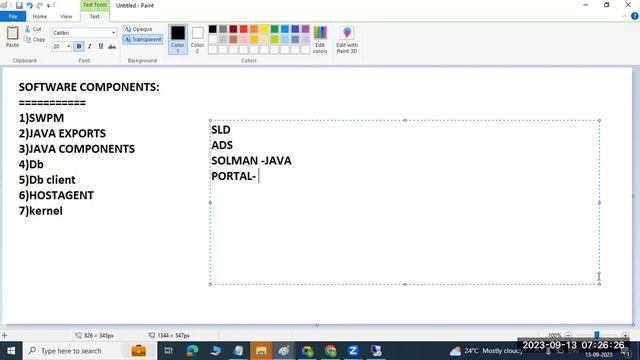Expand the Calibri font family dropdown
The width and height of the screenshot is (640, 360).
[x=113, y=33]
